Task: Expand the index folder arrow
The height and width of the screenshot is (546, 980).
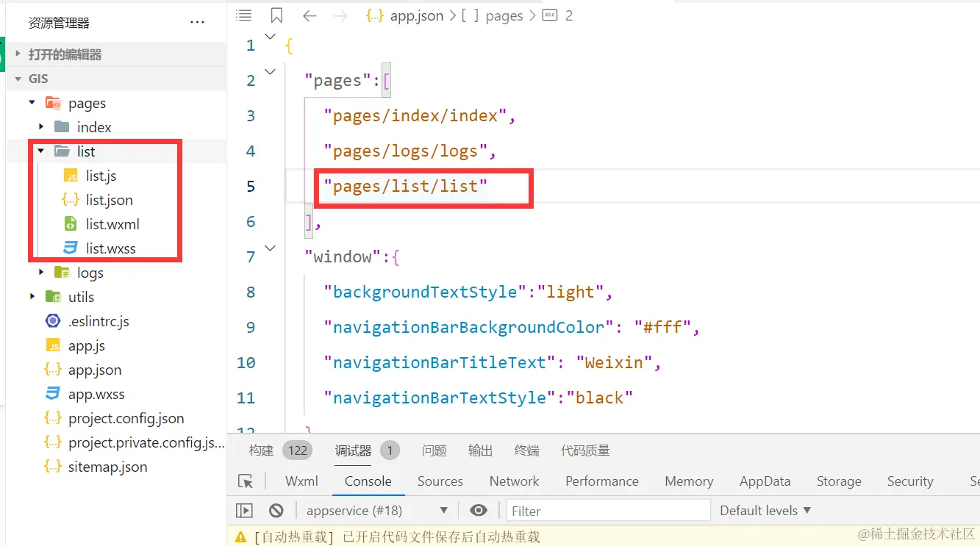Action: coord(41,127)
